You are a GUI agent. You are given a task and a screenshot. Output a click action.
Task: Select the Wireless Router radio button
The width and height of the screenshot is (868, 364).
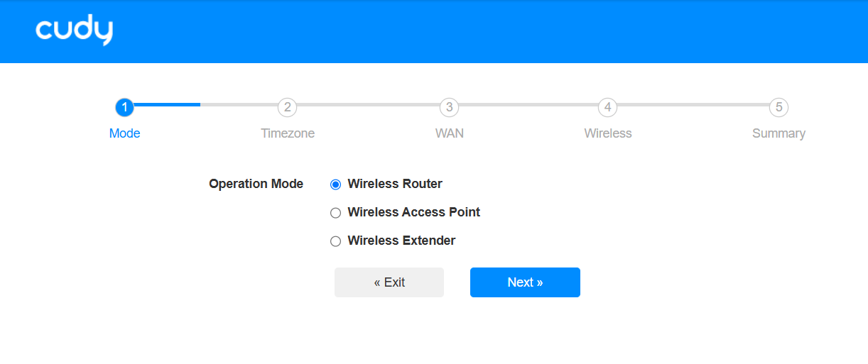click(x=336, y=184)
